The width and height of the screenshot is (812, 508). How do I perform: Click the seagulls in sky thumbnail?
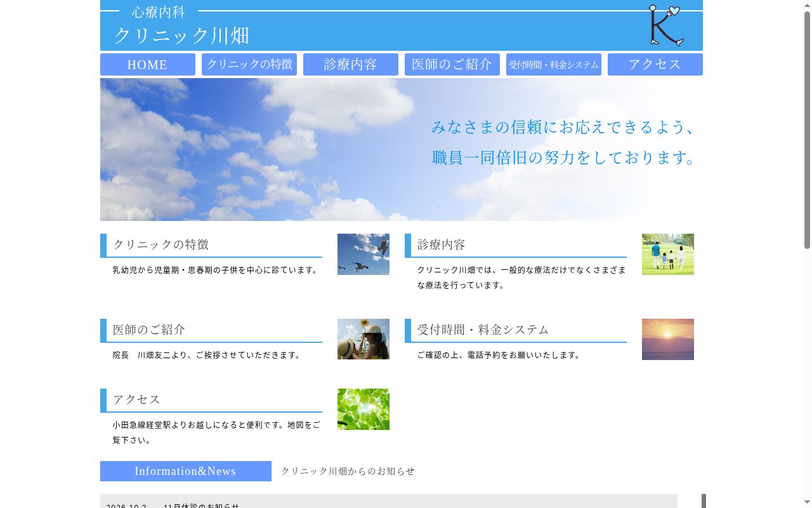click(363, 254)
